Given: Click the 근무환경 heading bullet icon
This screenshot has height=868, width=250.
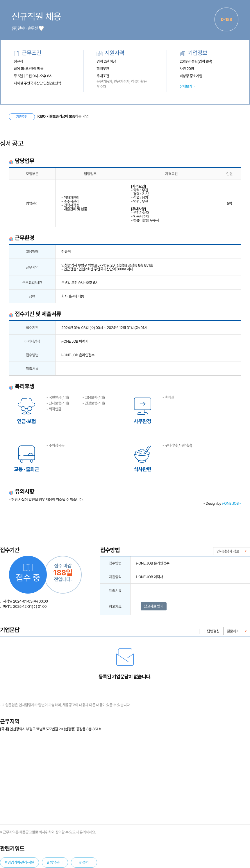Looking at the screenshot, I should tap(11, 239).
